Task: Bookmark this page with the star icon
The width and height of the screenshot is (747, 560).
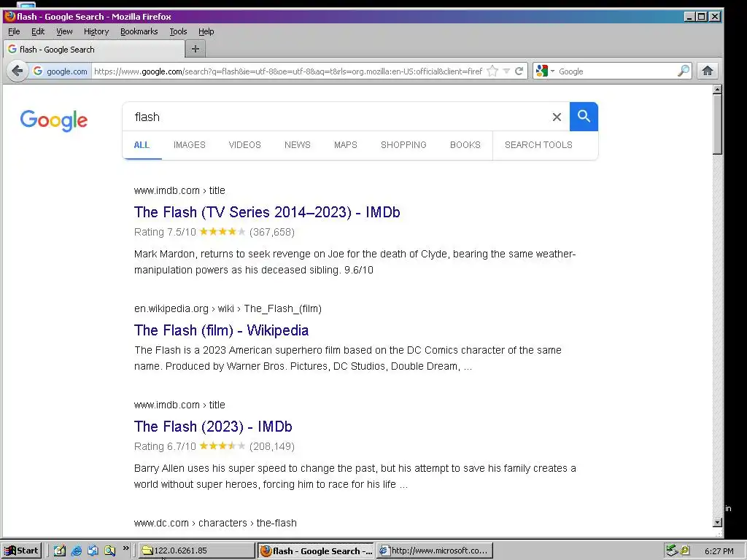Action: coord(492,71)
